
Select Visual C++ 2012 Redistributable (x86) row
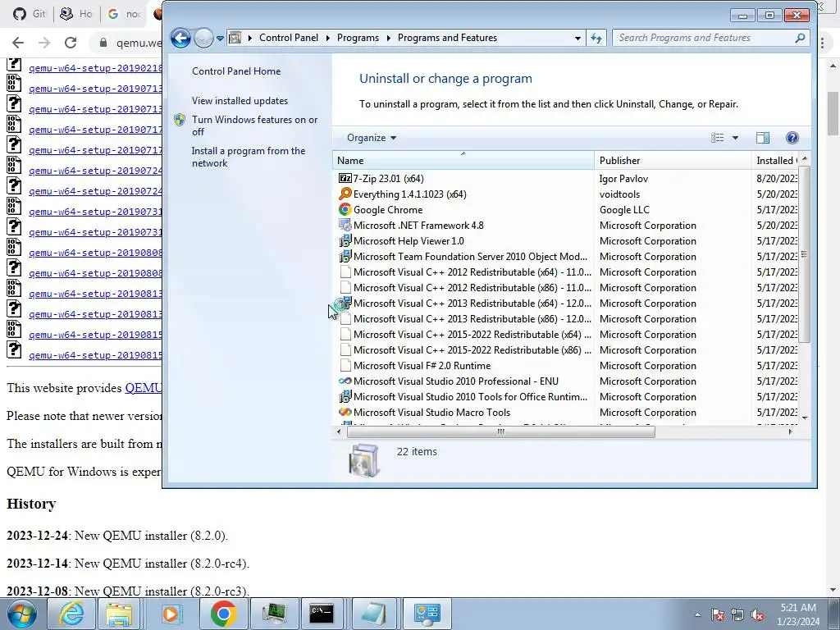point(568,288)
